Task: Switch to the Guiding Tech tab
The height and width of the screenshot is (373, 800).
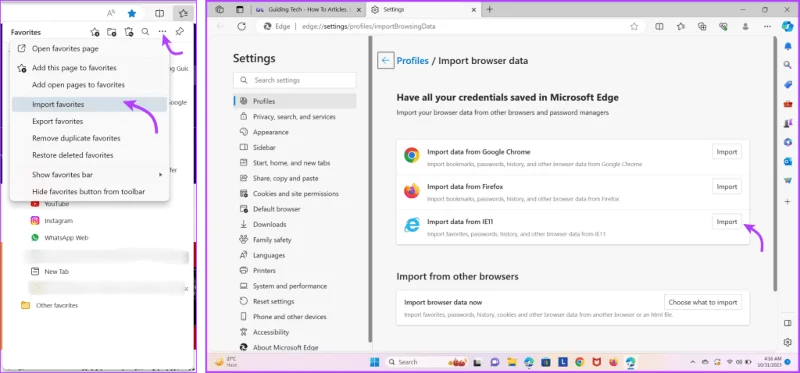Action: (x=309, y=10)
